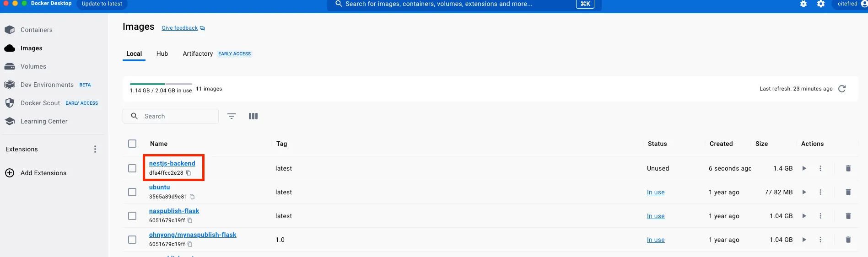Select the nestjs-backend row checkbox
The image size is (868, 257).
[132, 168]
